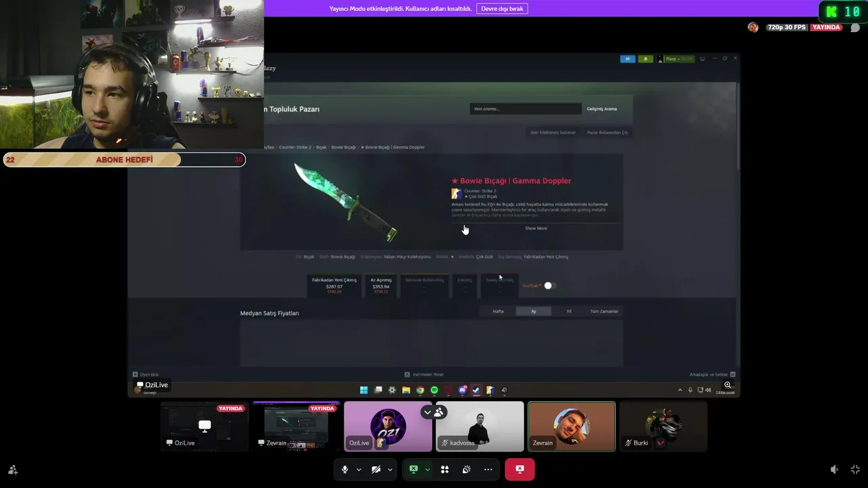Click the volume speaker icon at bottom right
Screen dimensions: 868x488
tap(834, 469)
